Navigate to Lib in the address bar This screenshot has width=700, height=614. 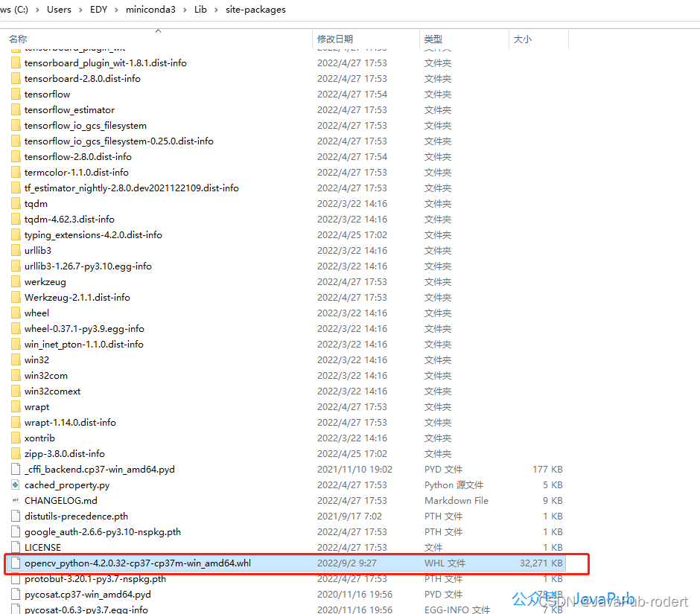[x=200, y=10]
